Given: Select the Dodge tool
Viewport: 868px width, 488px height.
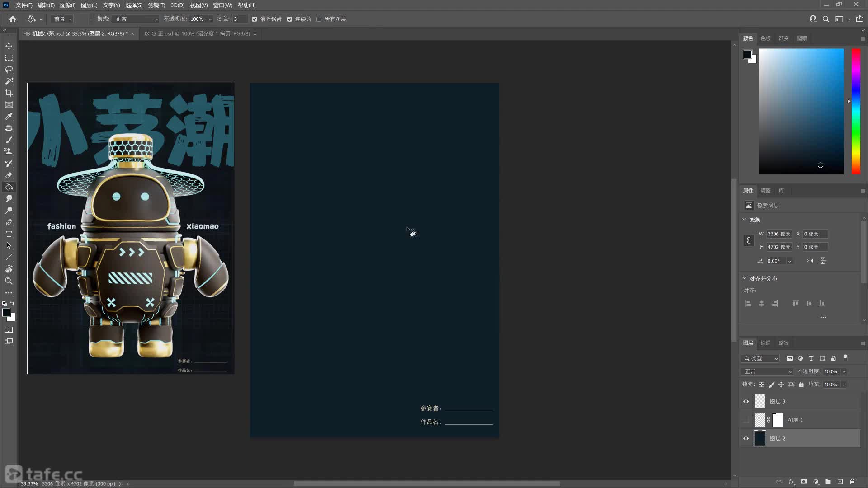Looking at the screenshot, I should (x=9, y=211).
